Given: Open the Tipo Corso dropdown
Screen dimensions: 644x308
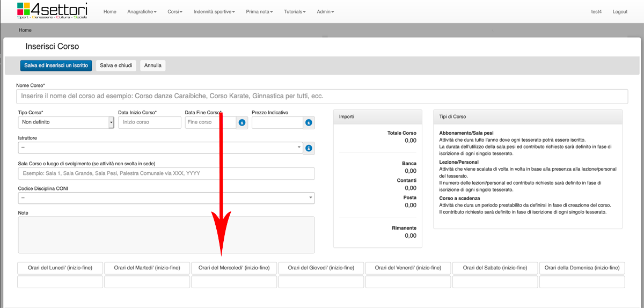Looking at the screenshot, I should (x=66, y=122).
